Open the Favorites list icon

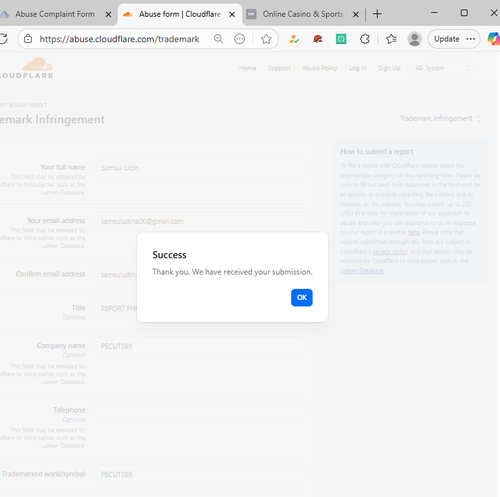point(391,39)
